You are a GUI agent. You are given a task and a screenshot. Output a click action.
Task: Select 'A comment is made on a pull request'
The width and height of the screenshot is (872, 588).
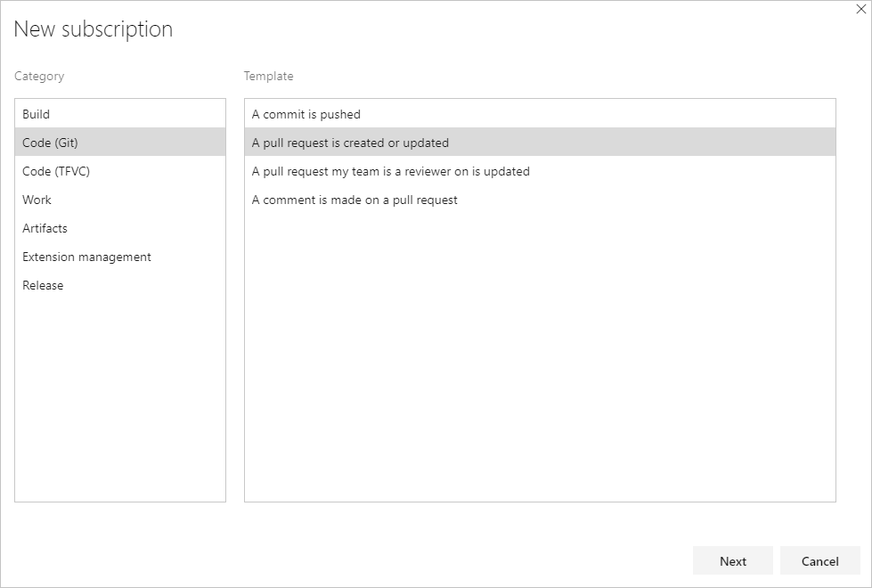tap(540, 200)
